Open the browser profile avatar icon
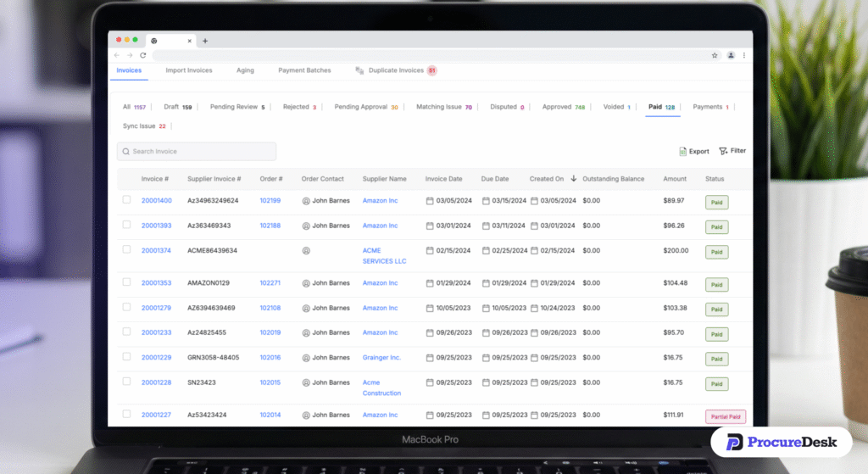Screen dimensions: 868x474 (731, 55)
